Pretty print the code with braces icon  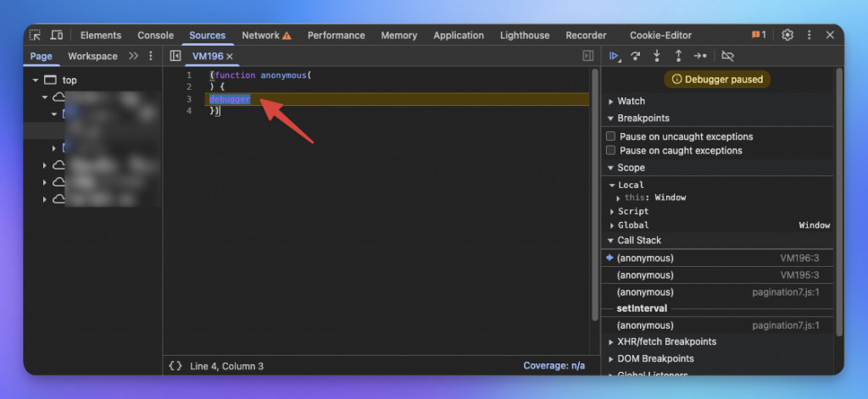click(x=175, y=366)
